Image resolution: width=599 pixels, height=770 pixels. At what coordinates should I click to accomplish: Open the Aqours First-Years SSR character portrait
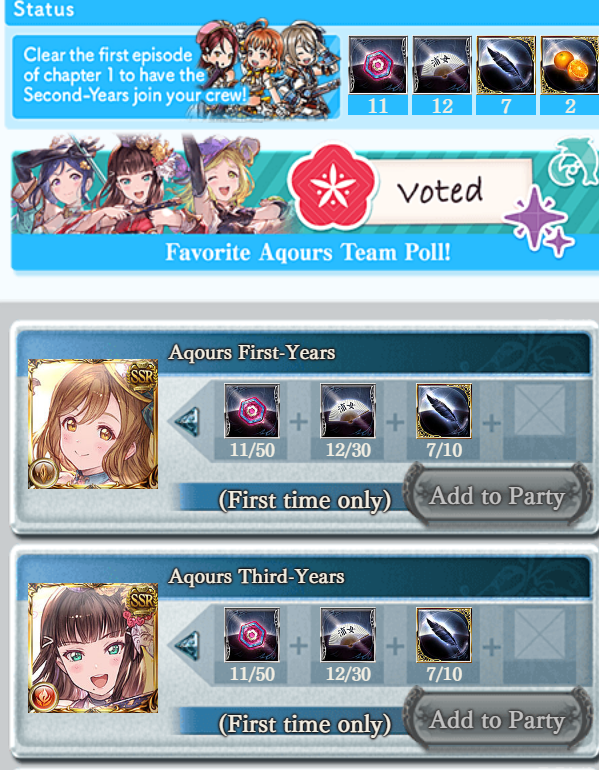(x=93, y=424)
